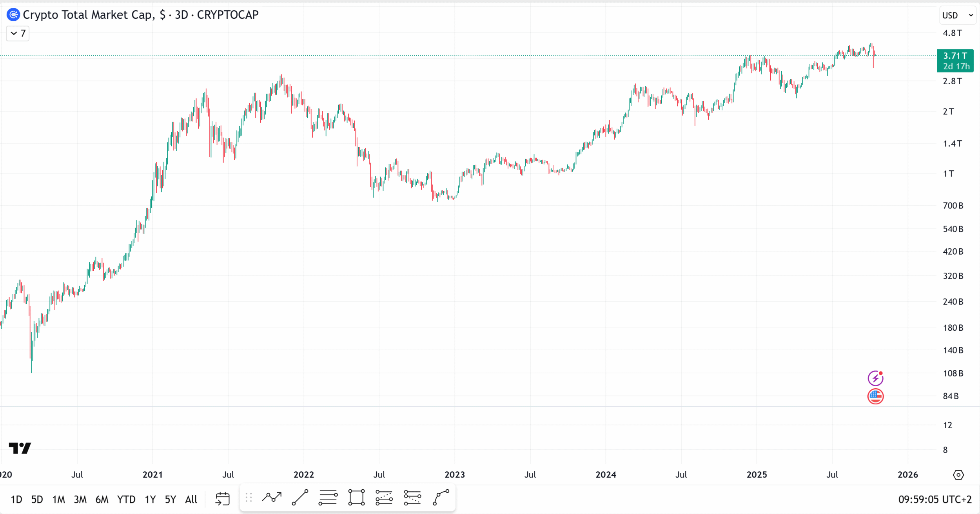Show the All time range
Viewport: 980px width, 514px height.
click(x=191, y=500)
